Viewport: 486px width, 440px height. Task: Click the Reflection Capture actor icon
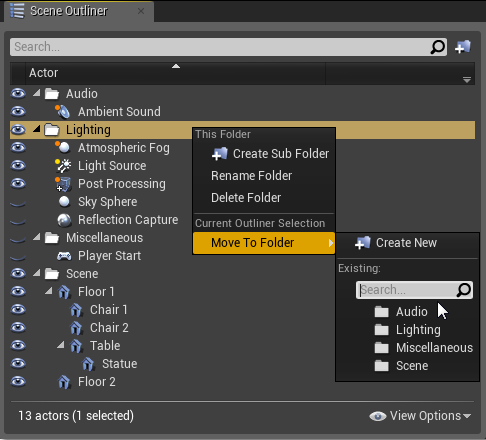(x=64, y=220)
